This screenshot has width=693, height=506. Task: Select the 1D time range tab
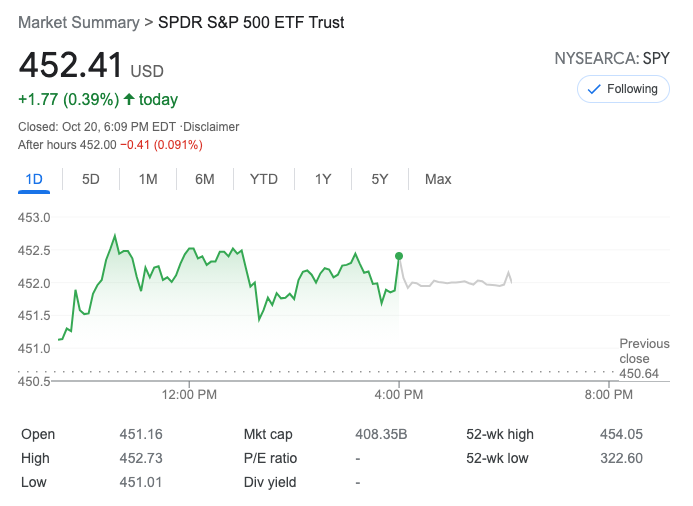(x=34, y=179)
